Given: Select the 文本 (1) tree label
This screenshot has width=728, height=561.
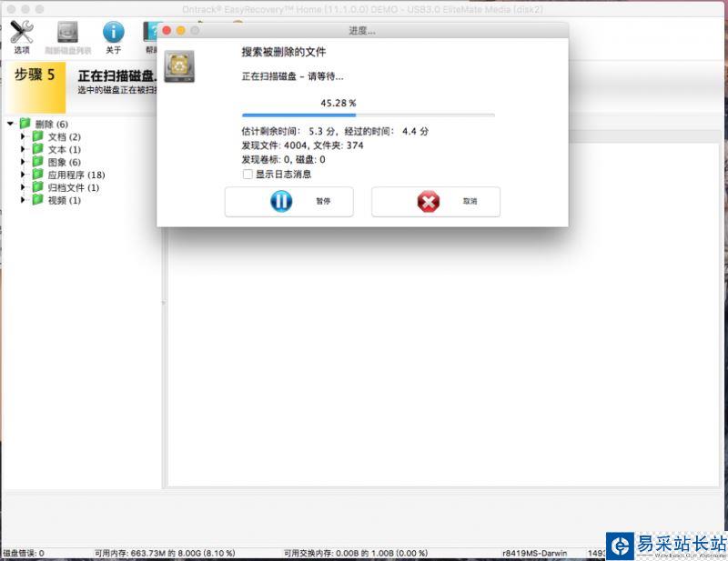Looking at the screenshot, I should tap(65, 149).
